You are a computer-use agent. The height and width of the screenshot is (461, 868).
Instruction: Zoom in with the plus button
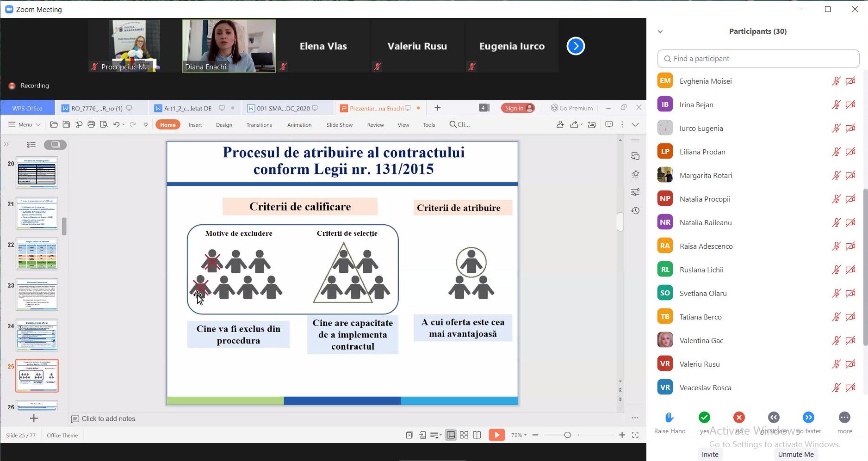click(x=622, y=435)
